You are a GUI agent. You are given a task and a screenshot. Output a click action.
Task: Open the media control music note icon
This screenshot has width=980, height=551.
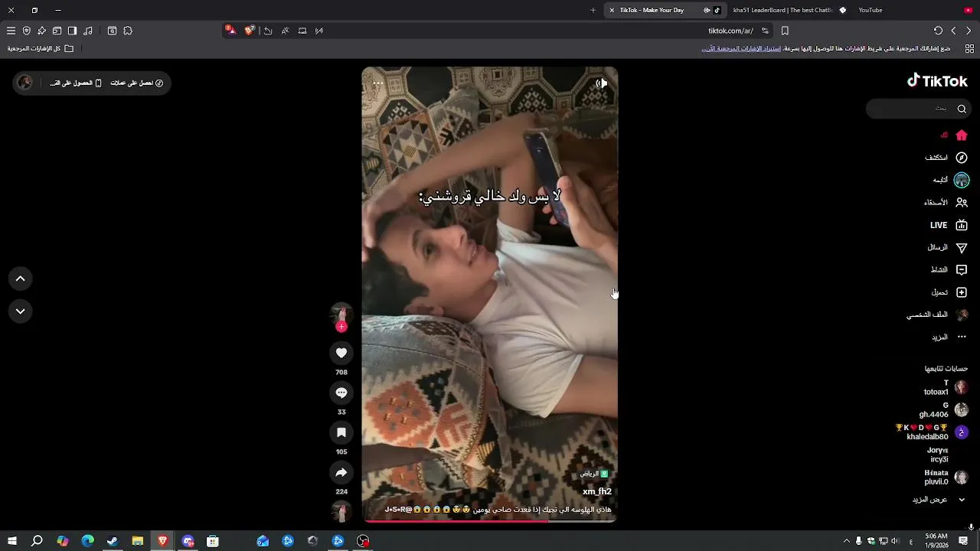click(x=88, y=31)
